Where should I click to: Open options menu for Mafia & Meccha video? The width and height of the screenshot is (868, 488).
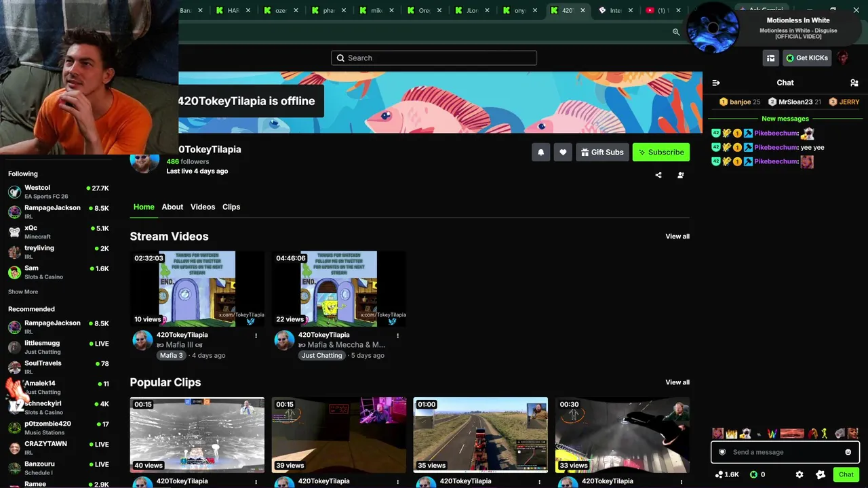pos(397,335)
